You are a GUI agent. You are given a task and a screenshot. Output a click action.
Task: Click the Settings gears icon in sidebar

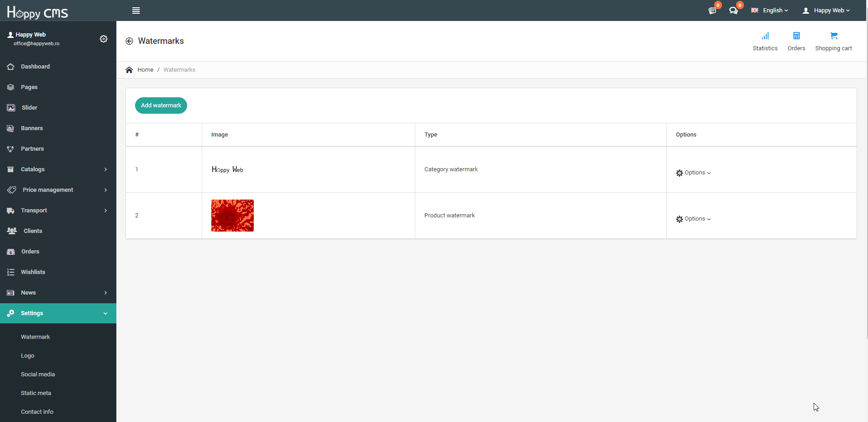click(x=10, y=313)
